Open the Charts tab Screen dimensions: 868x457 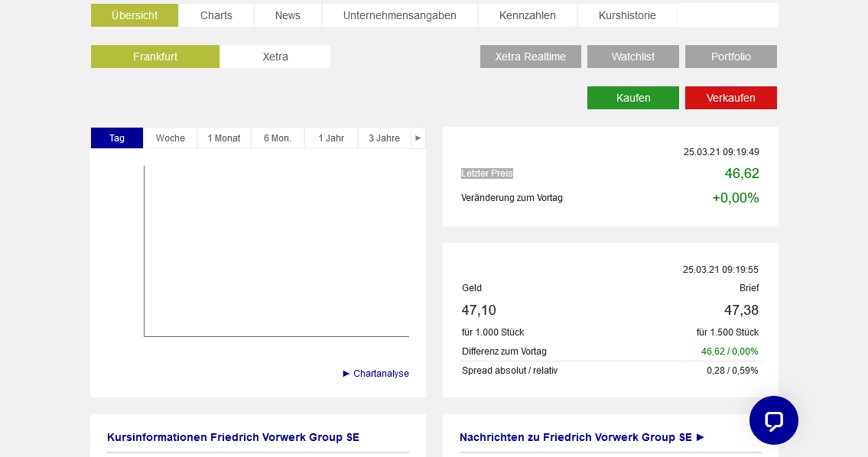point(216,15)
